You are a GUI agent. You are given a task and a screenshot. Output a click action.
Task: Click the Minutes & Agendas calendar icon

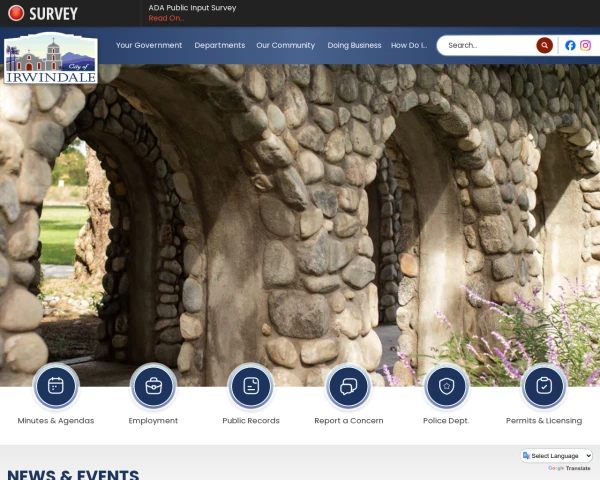point(56,386)
